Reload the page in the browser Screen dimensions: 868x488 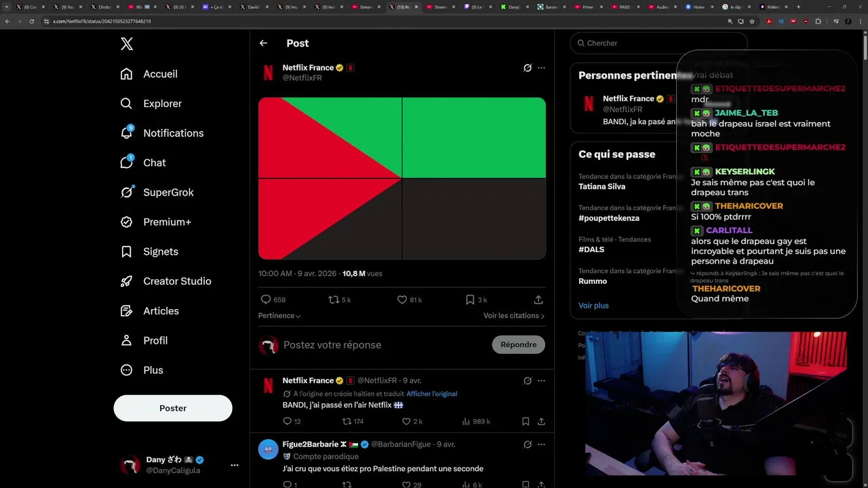coord(31,21)
